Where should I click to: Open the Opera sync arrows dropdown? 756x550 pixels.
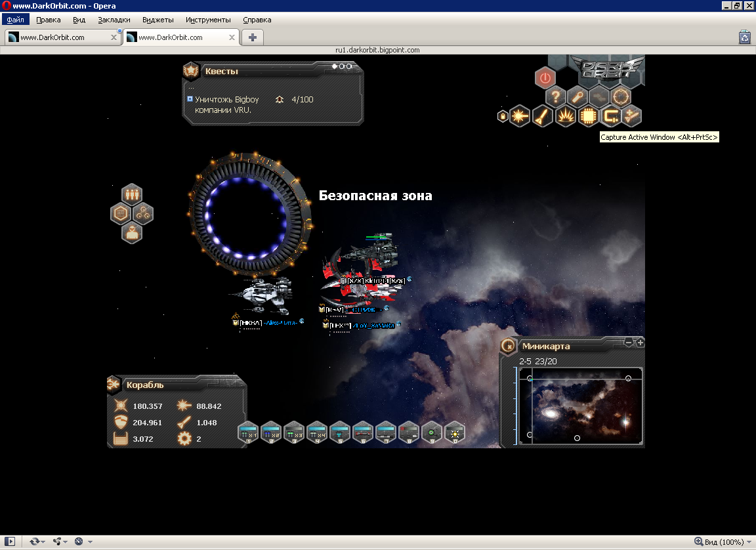(x=37, y=541)
